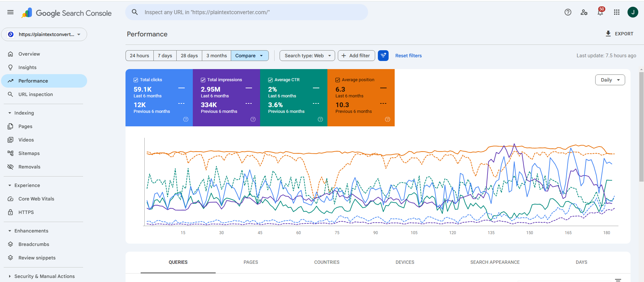
Task: Switch to the DAYS tab
Action: [x=581, y=262]
